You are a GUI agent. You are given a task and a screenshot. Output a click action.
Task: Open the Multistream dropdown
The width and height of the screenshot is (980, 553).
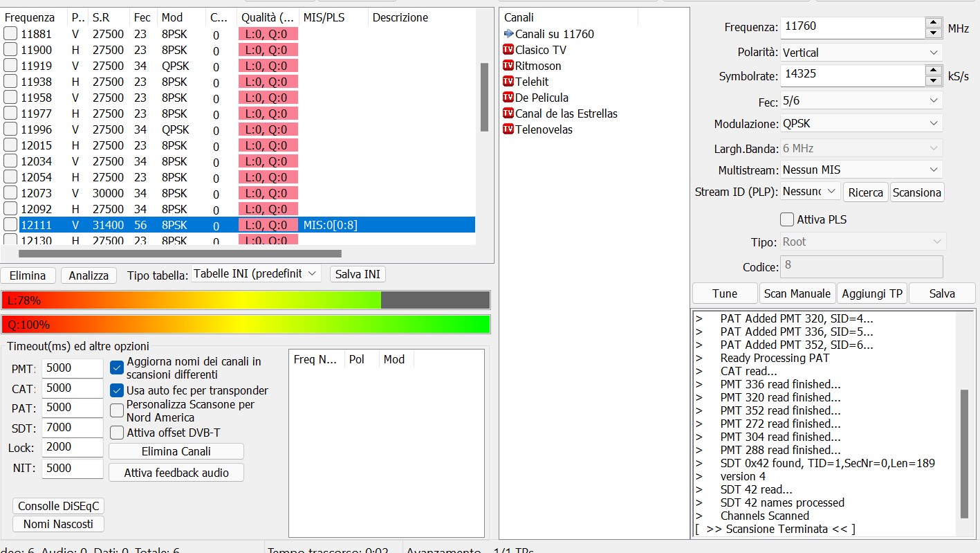(x=862, y=170)
